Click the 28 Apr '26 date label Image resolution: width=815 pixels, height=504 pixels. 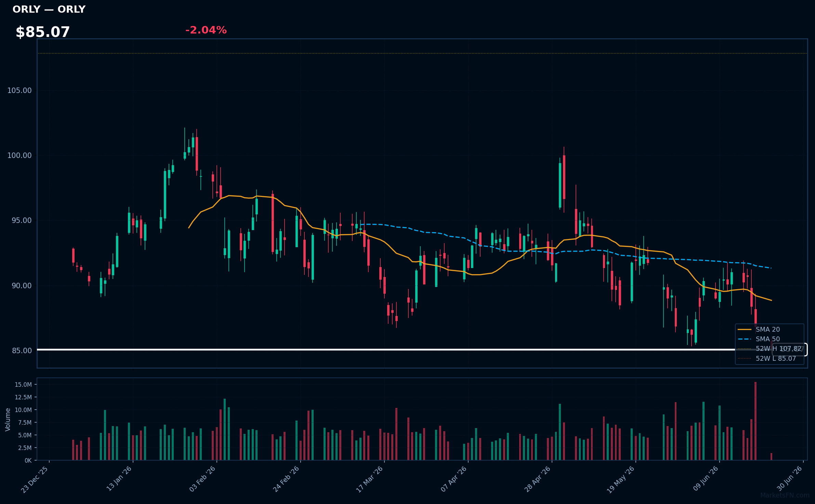point(537,479)
